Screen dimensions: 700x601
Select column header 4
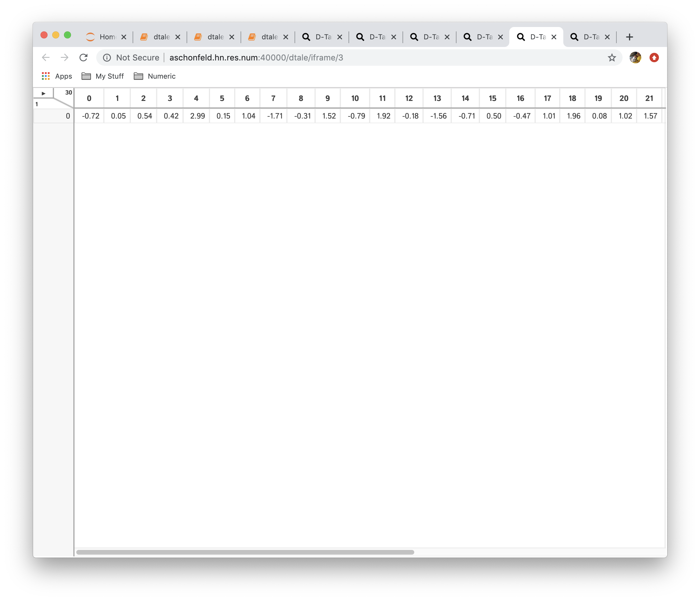click(x=196, y=98)
